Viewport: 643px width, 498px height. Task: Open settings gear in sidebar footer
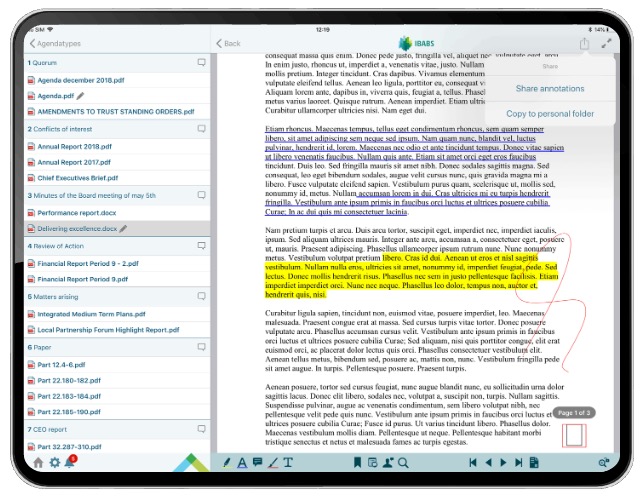[x=55, y=462]
